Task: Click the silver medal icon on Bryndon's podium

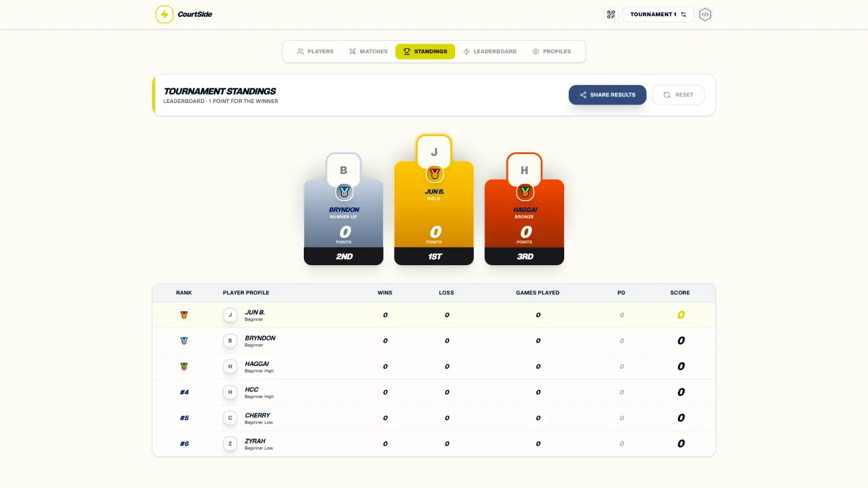Action: point(344,192)
